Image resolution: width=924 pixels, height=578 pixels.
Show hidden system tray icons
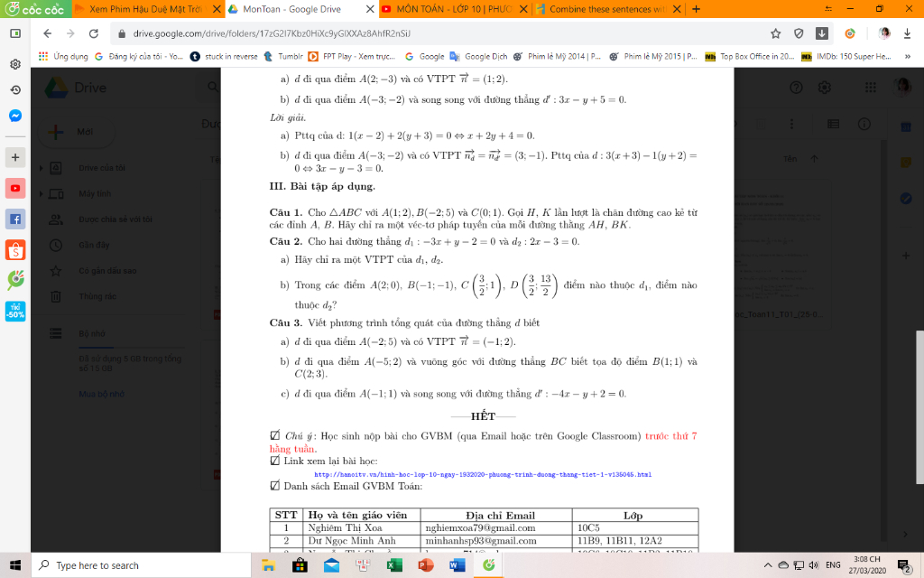[x=768, y=565]
